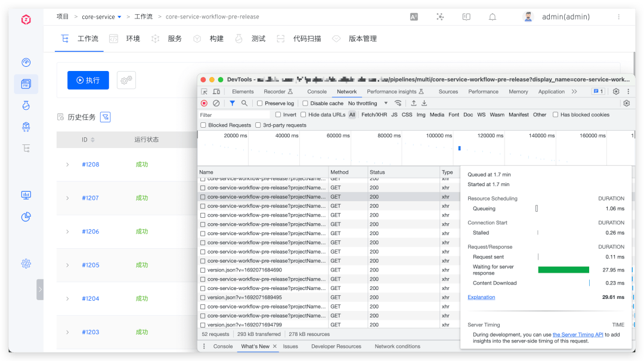Open network search magnifier
The width and height of the screenshot is (644, 361).
[244, 103]
